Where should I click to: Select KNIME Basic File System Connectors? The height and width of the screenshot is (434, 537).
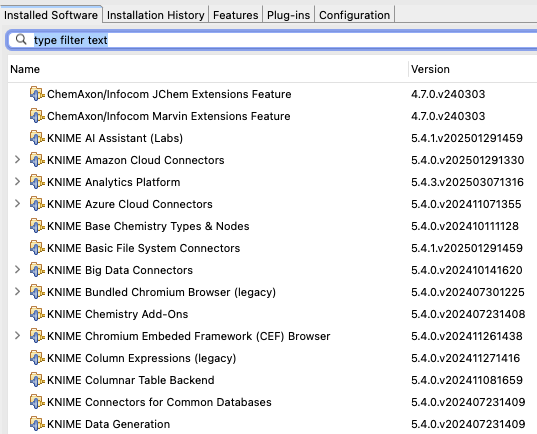143,248
